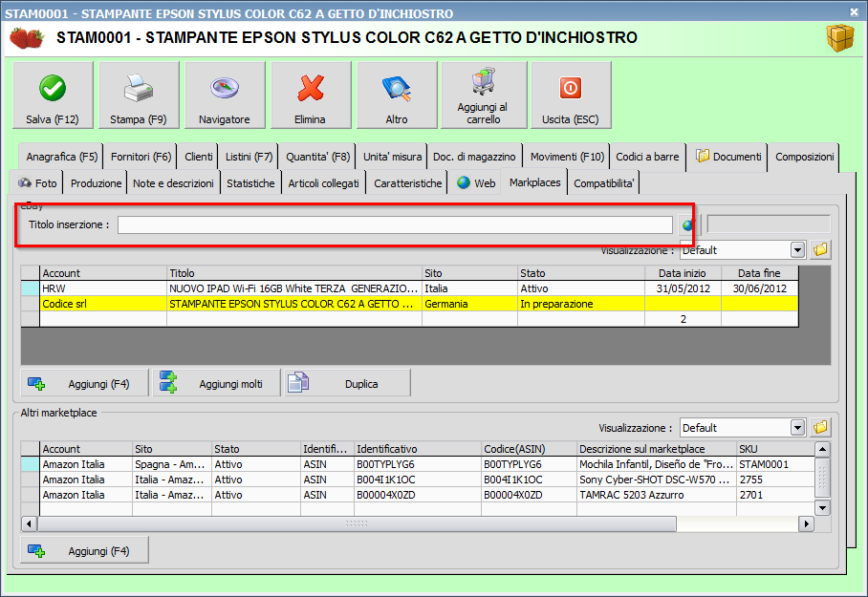Screen dimensions: 868x597
Task: Click the Elimina red X button
Action: click(311, 96)
